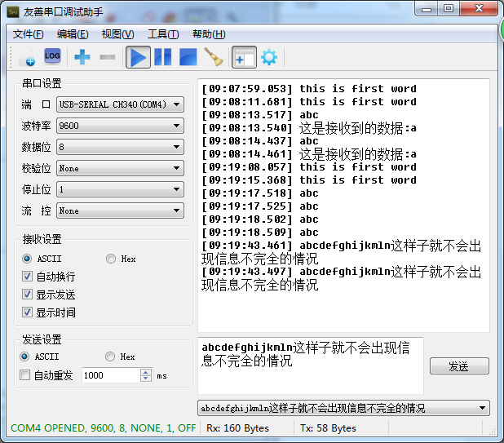
Task: Click log line at 09:07:59.053
Action: pyautogui.click(x=309, y=88)
